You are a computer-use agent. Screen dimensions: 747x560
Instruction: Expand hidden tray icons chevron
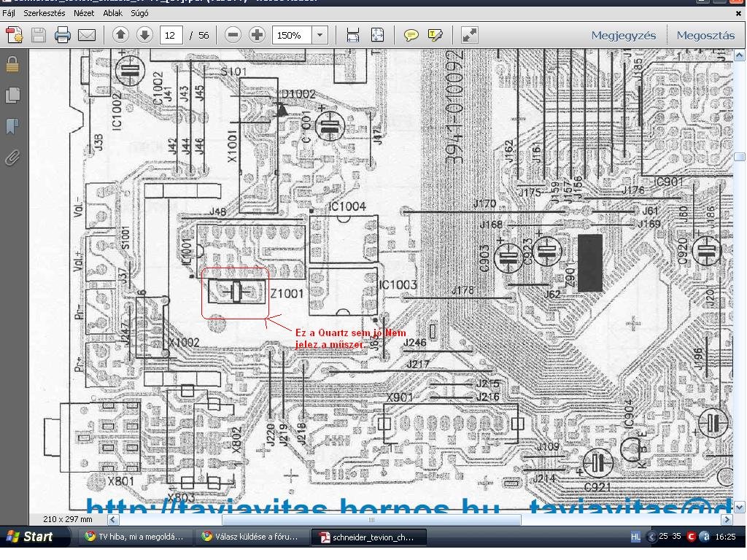(x=651, y=537)
